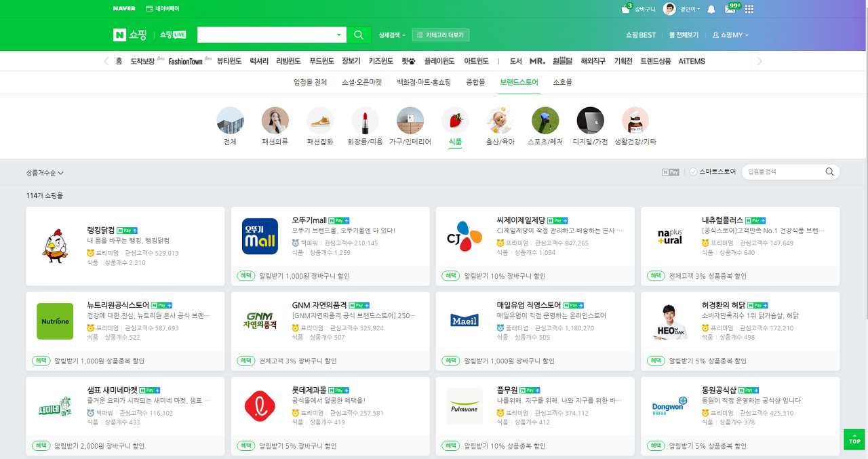The height and width of the screenshot is (459, 868).
Task: Click the Dongwon logo thumbnail
Action: [669, 406]
